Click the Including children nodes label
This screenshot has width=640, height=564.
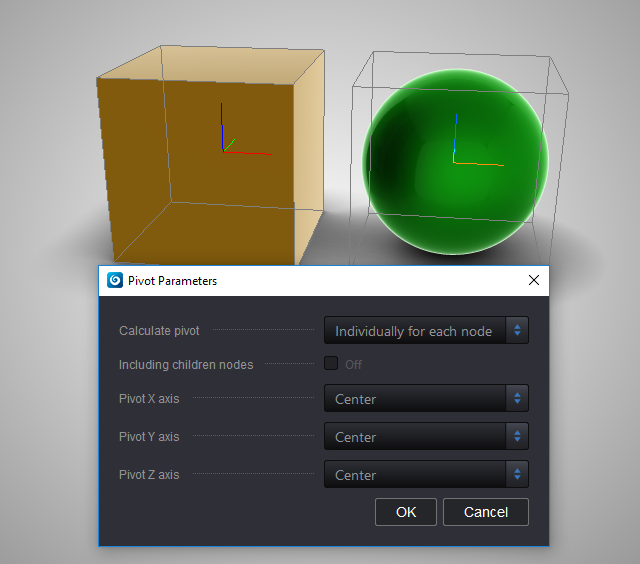(x=186, y=364)
